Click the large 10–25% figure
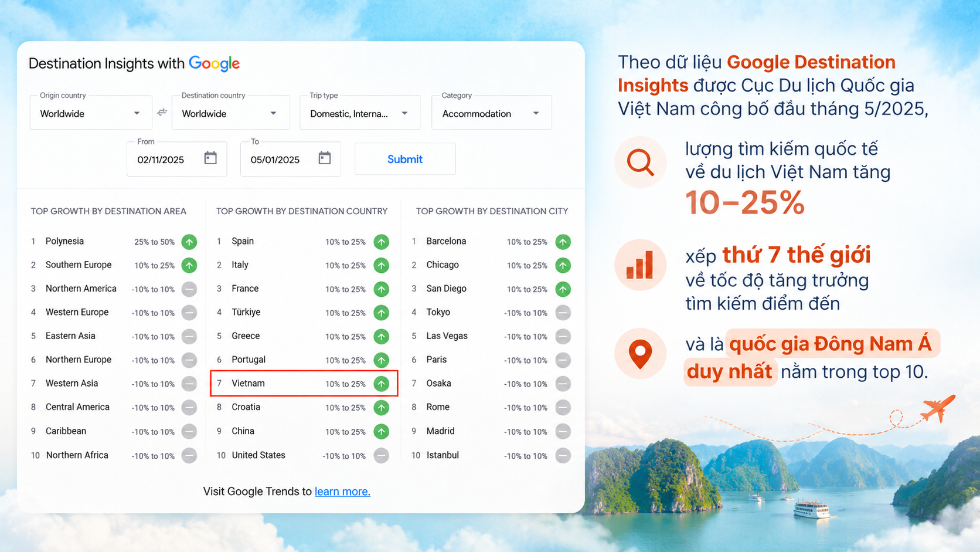980x552 pixels. [x=745, y=203]
